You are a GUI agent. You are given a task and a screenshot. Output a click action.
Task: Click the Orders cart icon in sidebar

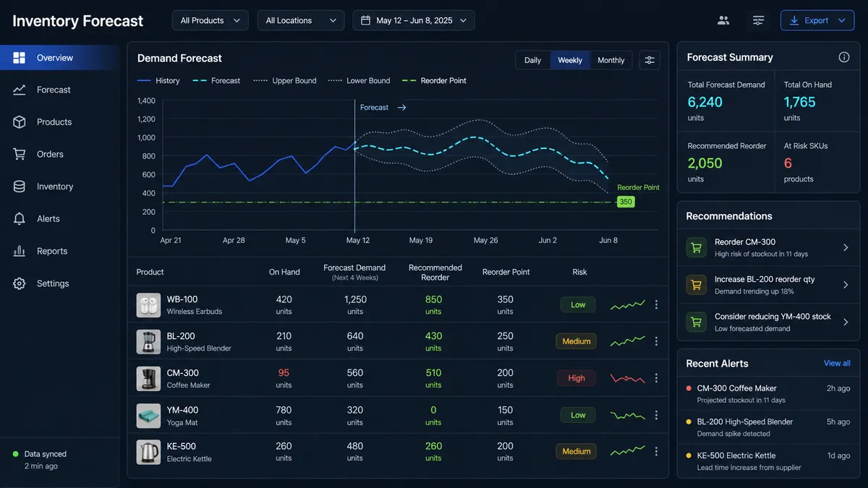pos(20,154)
